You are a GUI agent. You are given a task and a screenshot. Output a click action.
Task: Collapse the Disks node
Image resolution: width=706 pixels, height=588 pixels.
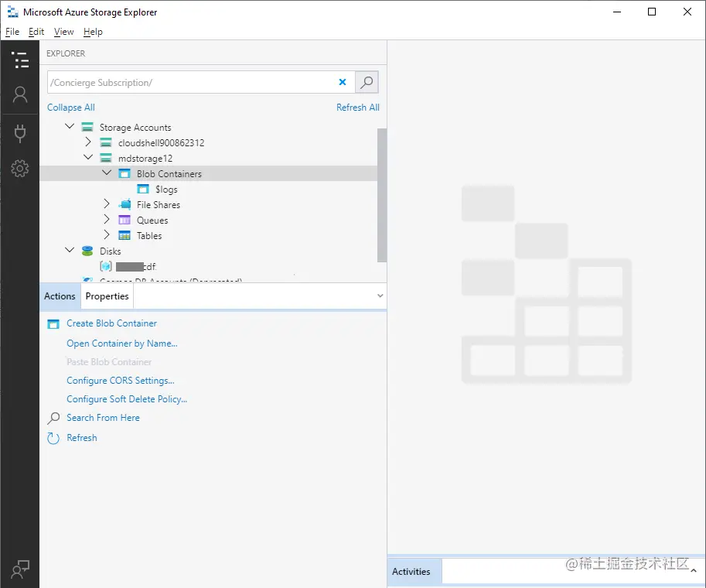pyautogui.click(x=70, y=250)
